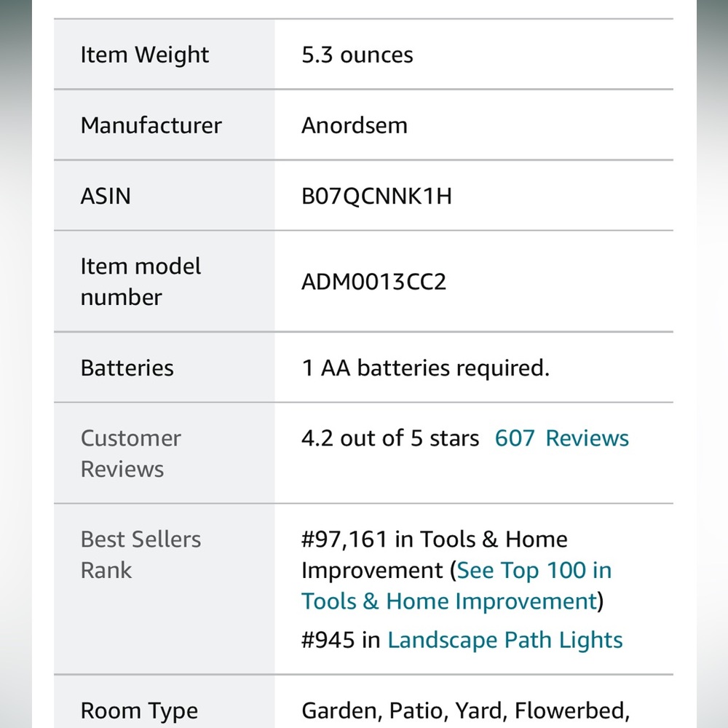Click the #97,161 in Tools & Home rank text
Viewport: 728px width, 728px height.
(434, 539)
